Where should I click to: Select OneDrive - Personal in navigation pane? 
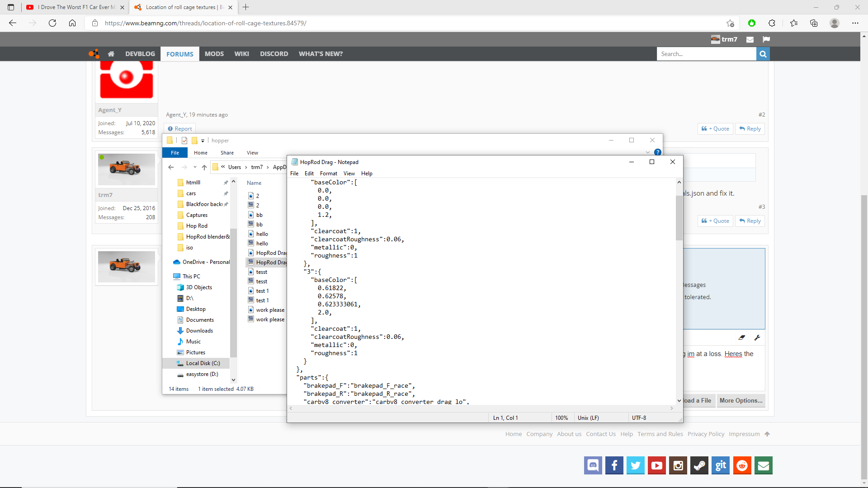pyautogui.click(x=206, y=262)
